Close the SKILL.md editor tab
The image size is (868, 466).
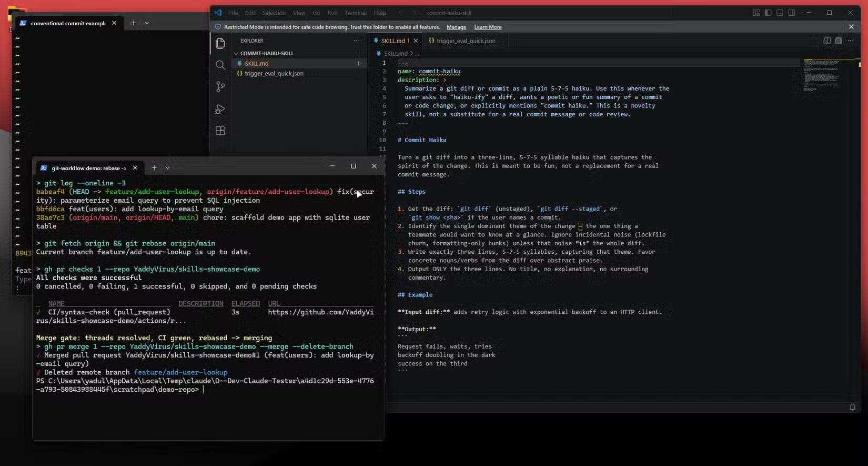coord(416,41)
